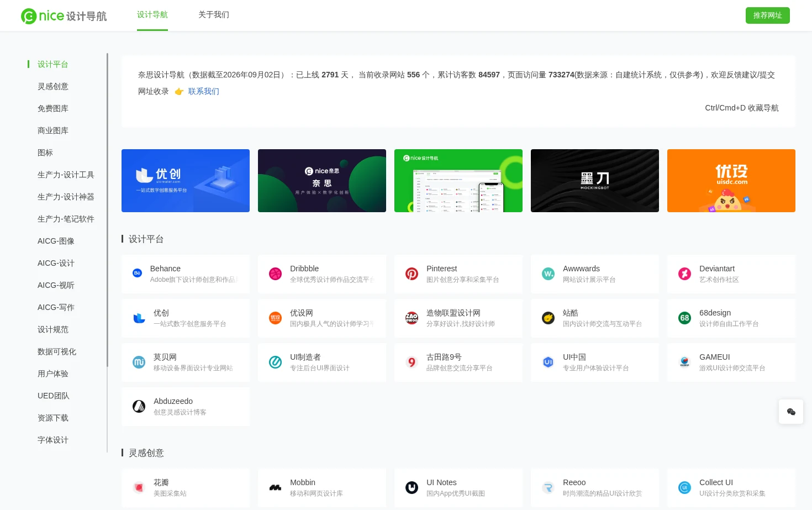Select 生产力-设计工具 in the sidebar
The height and width of the screenshot is (510, 812).
pos(66,175)
